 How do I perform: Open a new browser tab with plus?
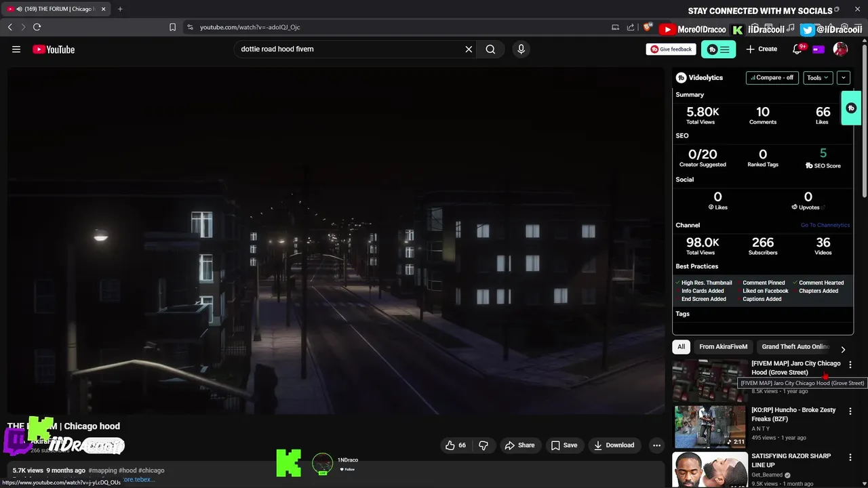(120, 9)
